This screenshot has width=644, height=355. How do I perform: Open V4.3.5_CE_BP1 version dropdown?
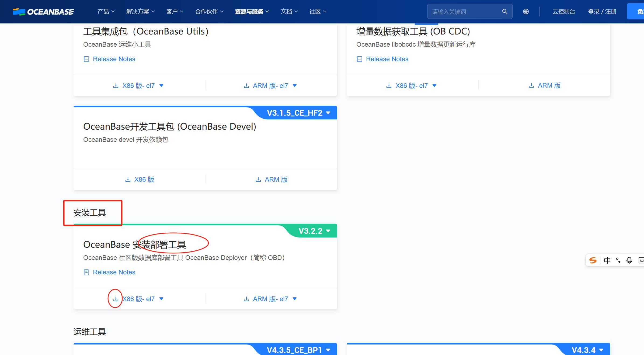[x=298, y=350]
